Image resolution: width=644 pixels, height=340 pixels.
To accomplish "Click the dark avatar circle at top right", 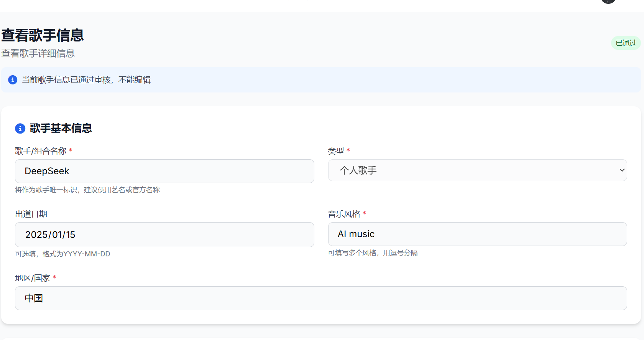I will pyautogui.click(x=608, y=1).
